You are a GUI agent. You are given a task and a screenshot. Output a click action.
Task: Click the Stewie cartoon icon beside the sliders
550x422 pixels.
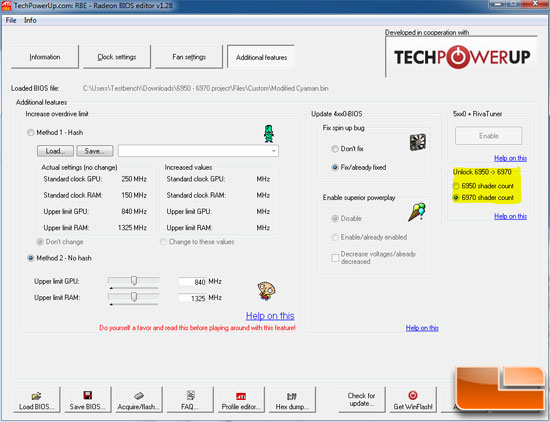(x=267, y=291)
